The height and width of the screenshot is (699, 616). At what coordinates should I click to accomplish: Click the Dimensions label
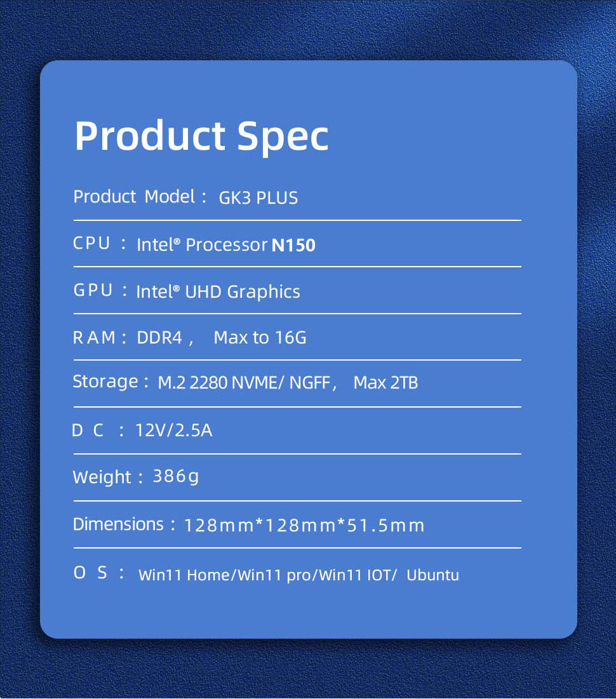pyautogui.click(x=118, y=524)
